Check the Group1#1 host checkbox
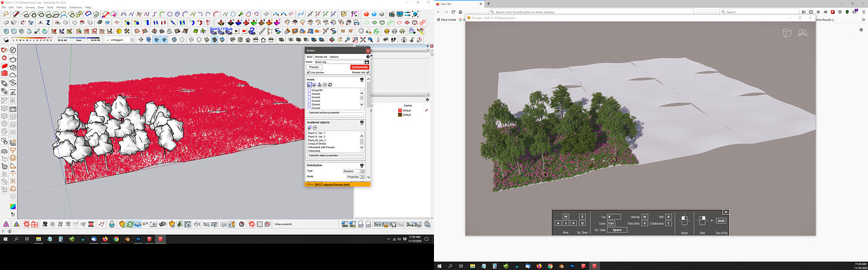This screenshot has height=270, width=868. pyautogui.click(x=309, y=90)
